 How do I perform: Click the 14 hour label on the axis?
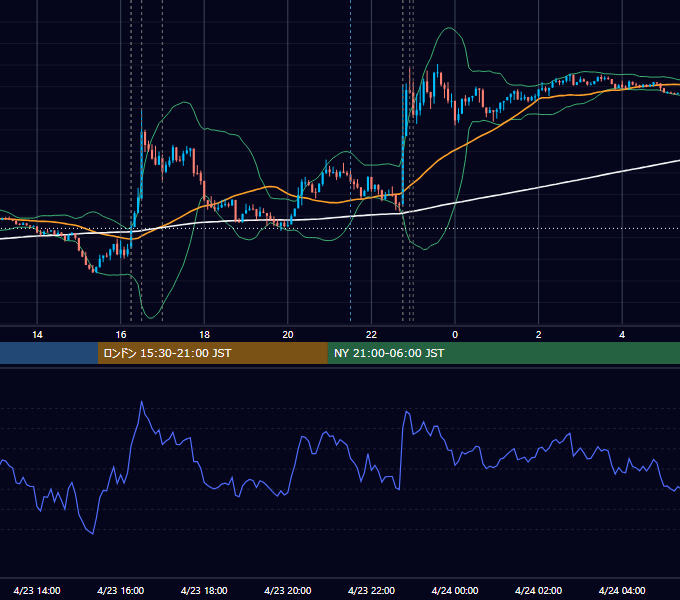(x=37, y=335)
